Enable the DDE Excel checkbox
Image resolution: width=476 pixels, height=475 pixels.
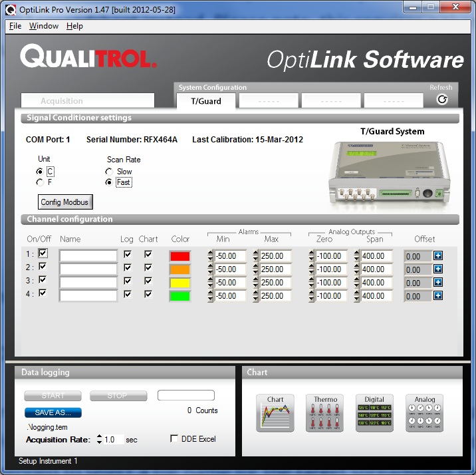pyautogui.click(x=174, y=439)
